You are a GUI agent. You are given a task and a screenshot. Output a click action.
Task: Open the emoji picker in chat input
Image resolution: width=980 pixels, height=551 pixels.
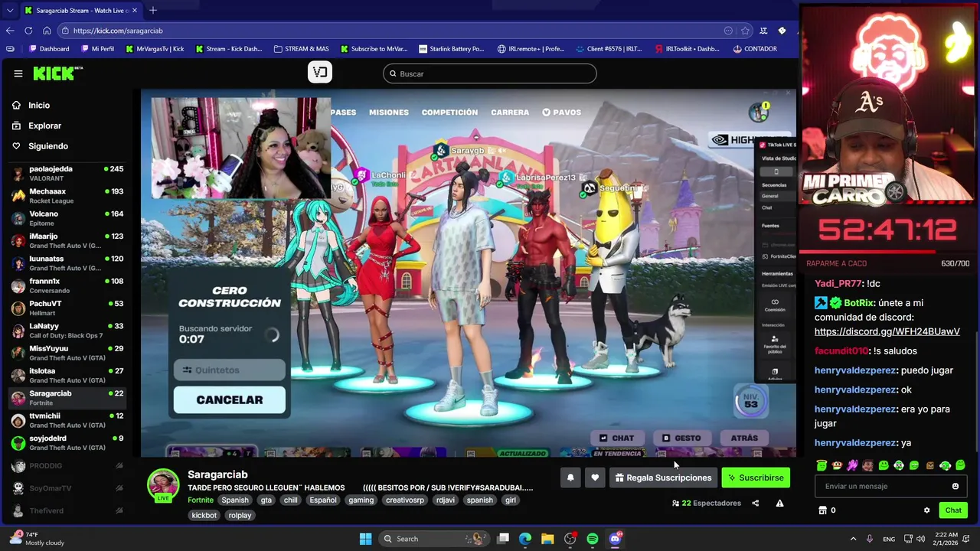pyautogui.click(x=955, y=486)
